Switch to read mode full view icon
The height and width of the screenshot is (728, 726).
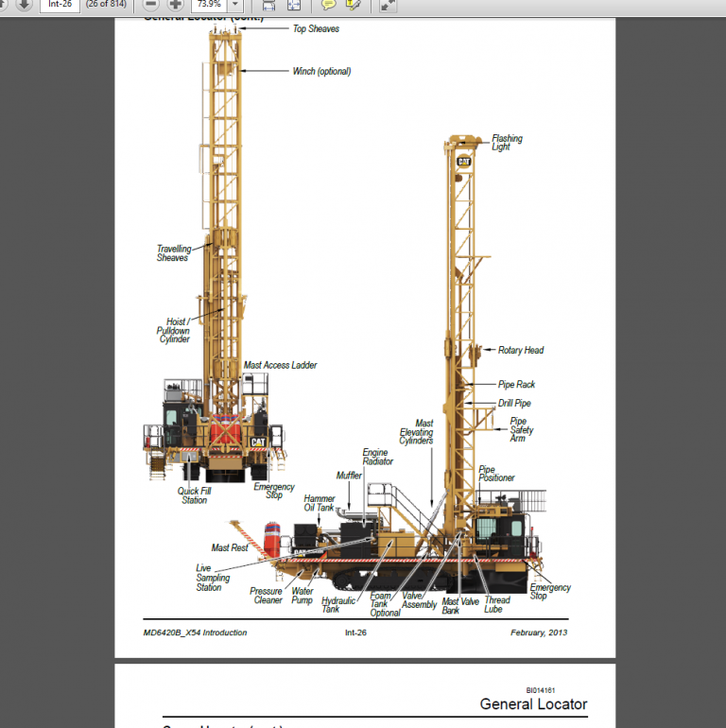point(389,5)
